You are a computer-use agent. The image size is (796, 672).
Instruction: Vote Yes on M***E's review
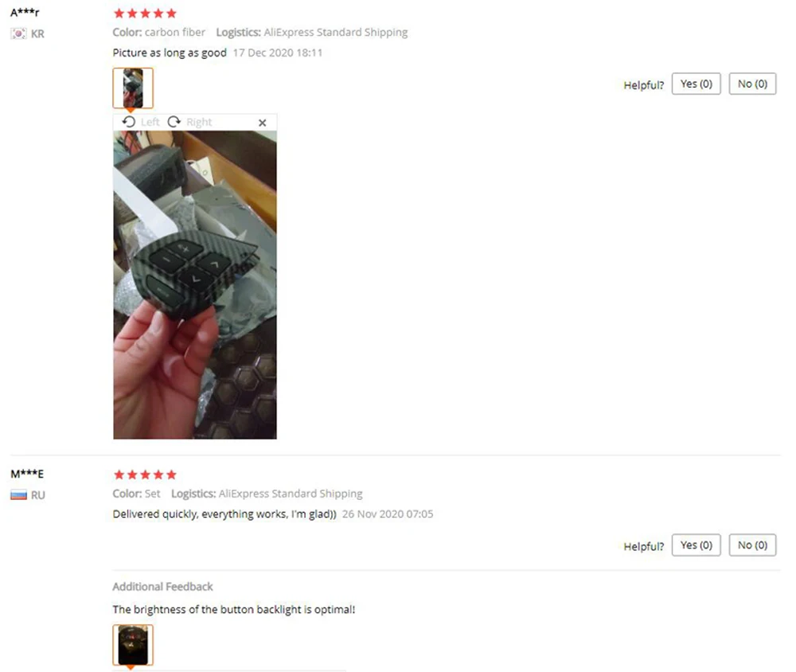point(696,545)
